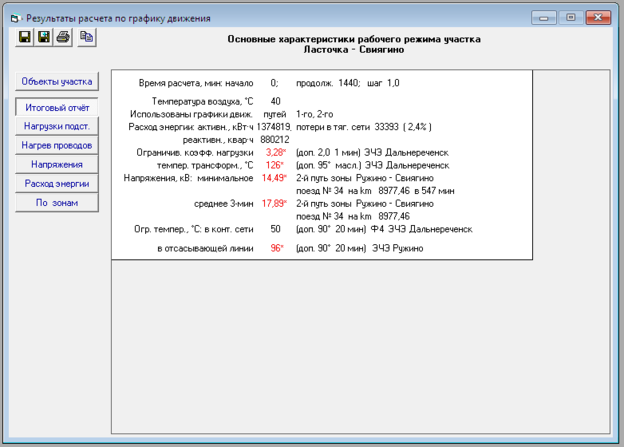Click the label 'Температура воздуха, °C'

[x=202, y=101]
